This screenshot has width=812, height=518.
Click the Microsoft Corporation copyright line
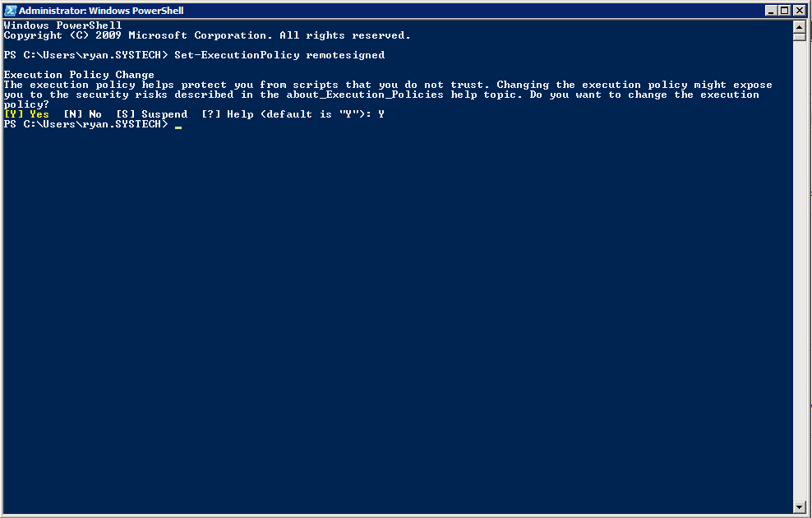click(207, 35)
